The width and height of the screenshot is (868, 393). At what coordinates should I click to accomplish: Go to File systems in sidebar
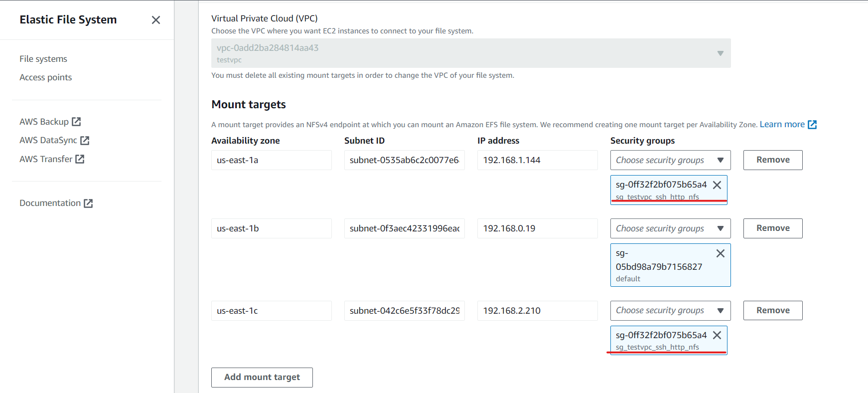point(43,59)
